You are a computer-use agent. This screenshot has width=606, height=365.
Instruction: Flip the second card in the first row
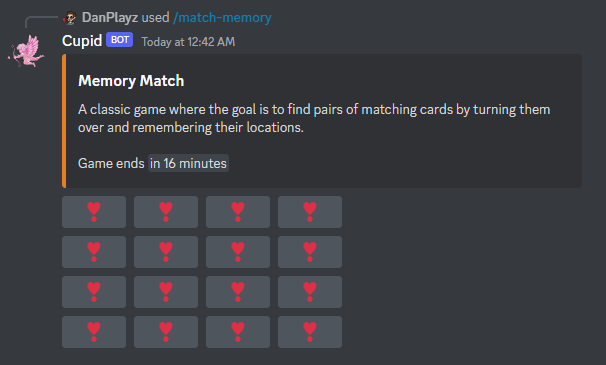(x=166, y=212)
